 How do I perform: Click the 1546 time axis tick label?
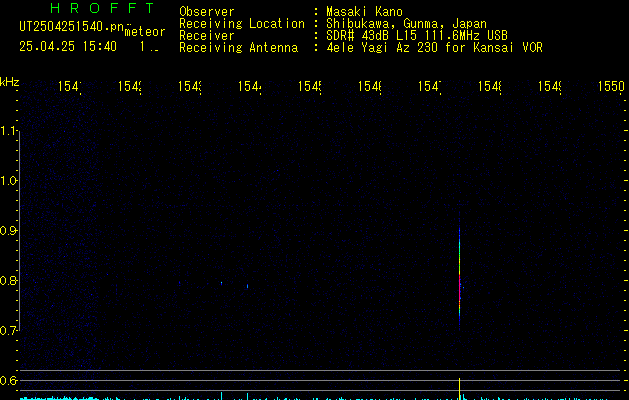[x=369, y=87]
